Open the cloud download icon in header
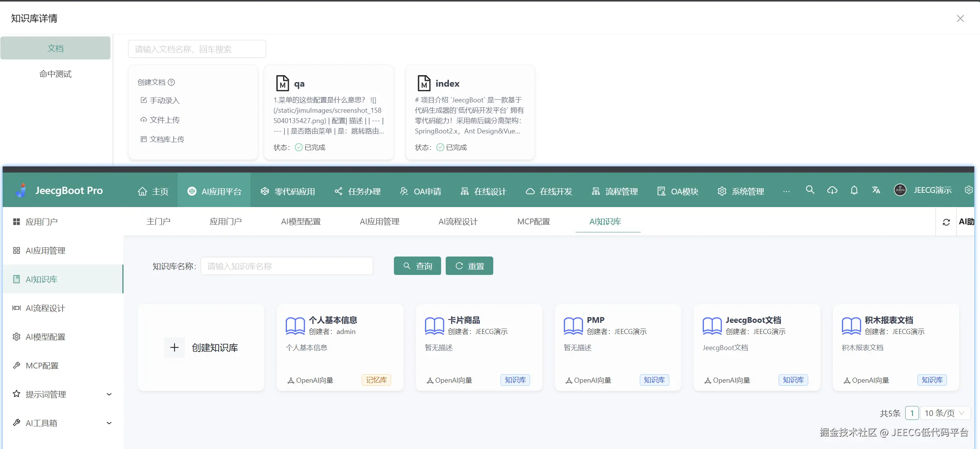This screenshot has width=980, height=449. click(x=832, y=190)
